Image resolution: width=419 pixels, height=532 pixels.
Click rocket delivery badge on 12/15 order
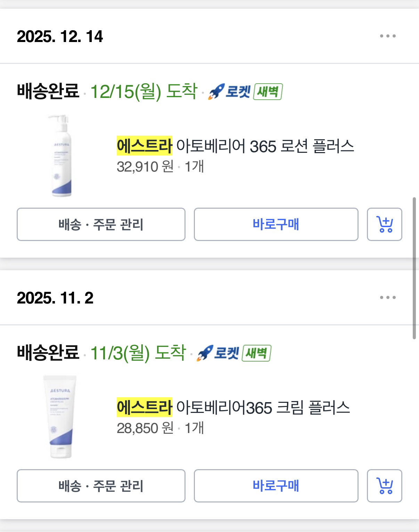229,92
